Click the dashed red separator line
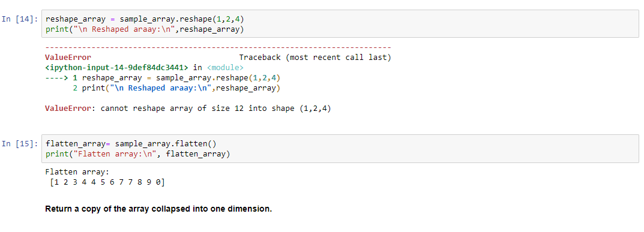Screen dimensions: 644x232 click(218, 48)
